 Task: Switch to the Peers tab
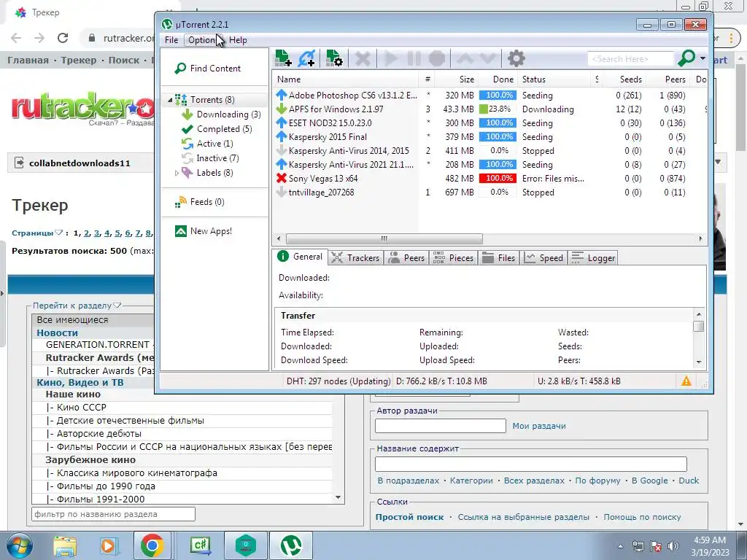(406, 257)
